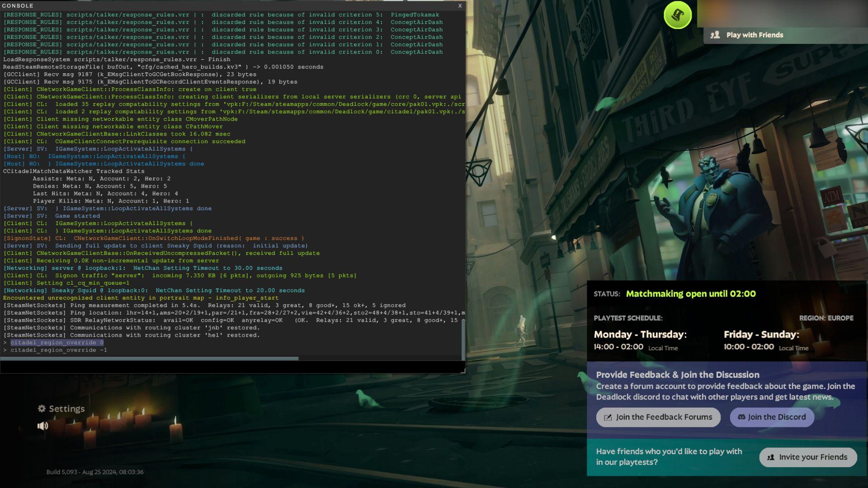
Task: Click the people icon beside Play with Friends
Action: (715, 35)
